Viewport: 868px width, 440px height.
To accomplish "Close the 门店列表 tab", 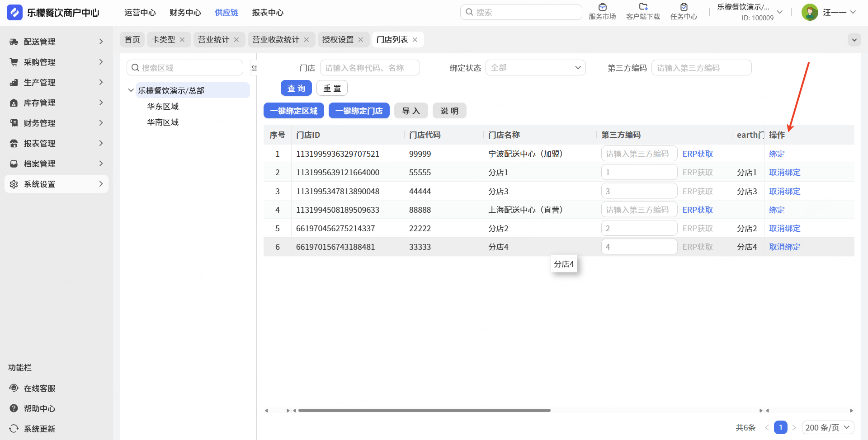I will pos(415,40).
